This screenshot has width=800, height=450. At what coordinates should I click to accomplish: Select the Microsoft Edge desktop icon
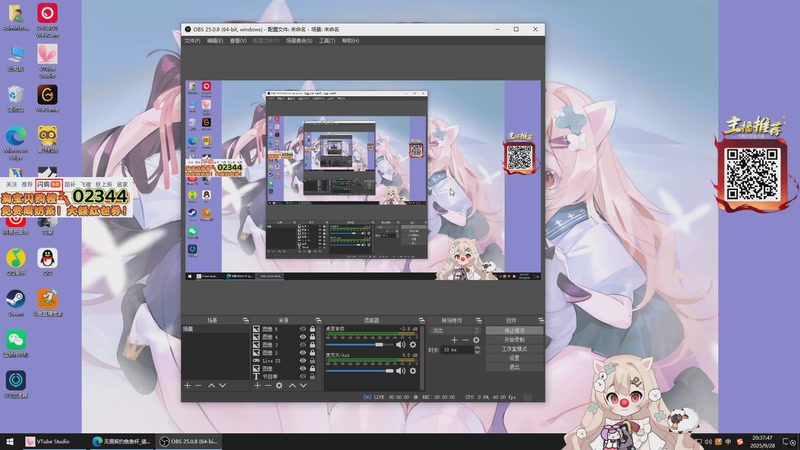(x=16, y=142)
